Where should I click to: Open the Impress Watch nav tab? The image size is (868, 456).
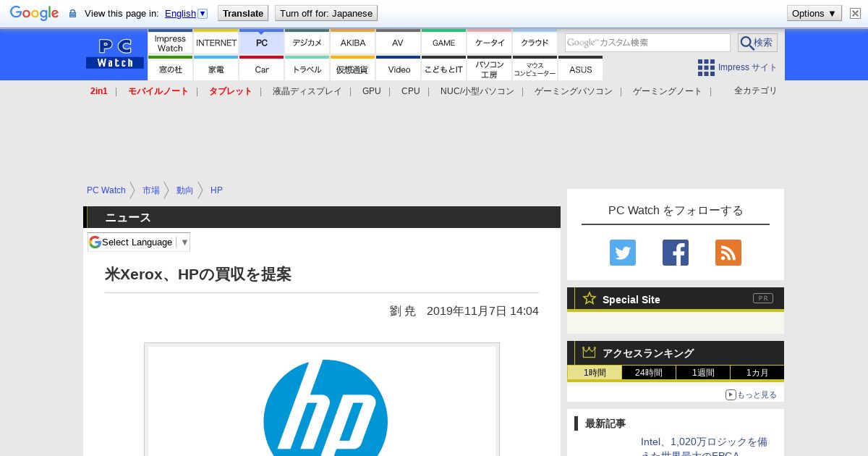coord(170,43)
